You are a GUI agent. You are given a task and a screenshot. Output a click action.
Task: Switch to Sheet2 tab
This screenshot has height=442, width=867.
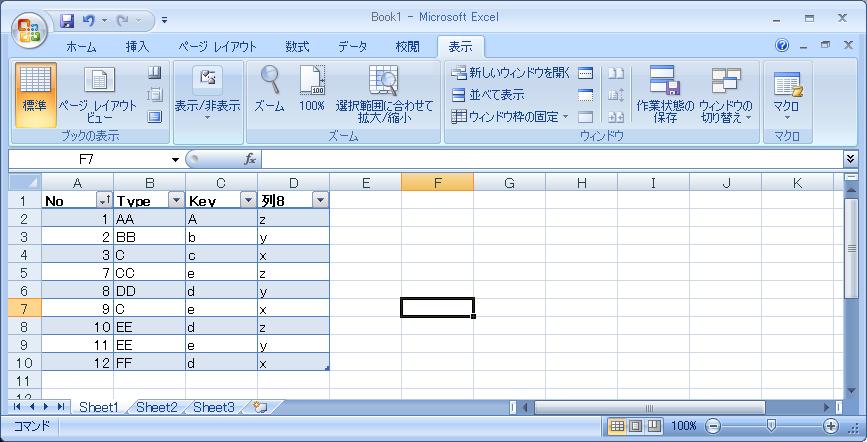[x=156, y=408]
